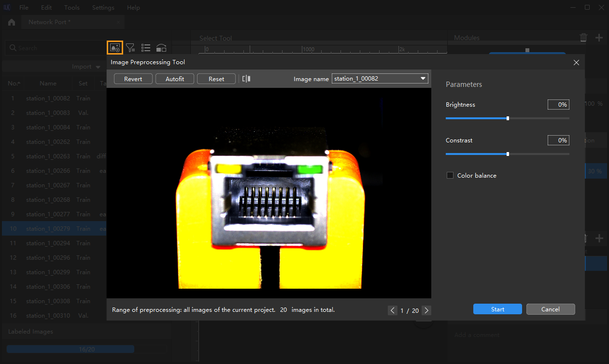Click the image preprocessing tool icon
The height and width of the screenshot is (364, 609).
click(x=115, y=47)
